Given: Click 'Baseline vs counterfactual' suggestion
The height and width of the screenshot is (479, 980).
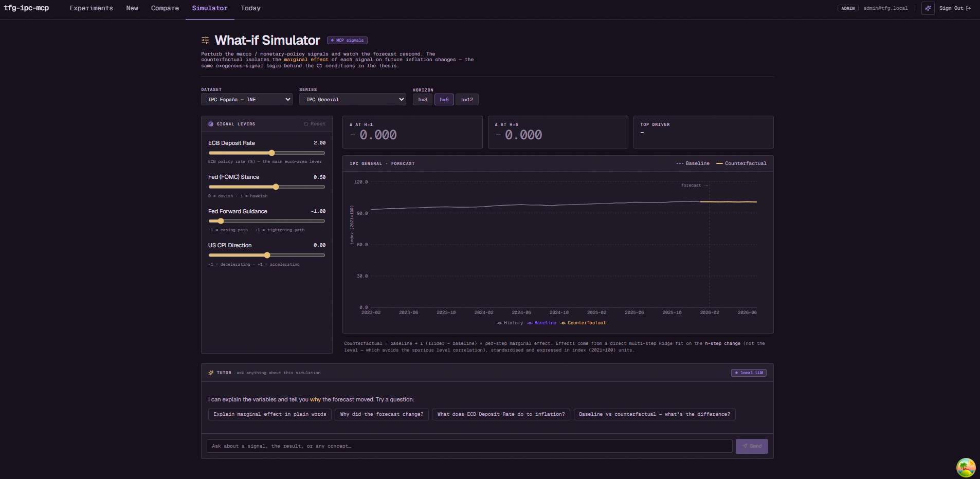Looking at the screenshot, I should [x=655, y=414].
